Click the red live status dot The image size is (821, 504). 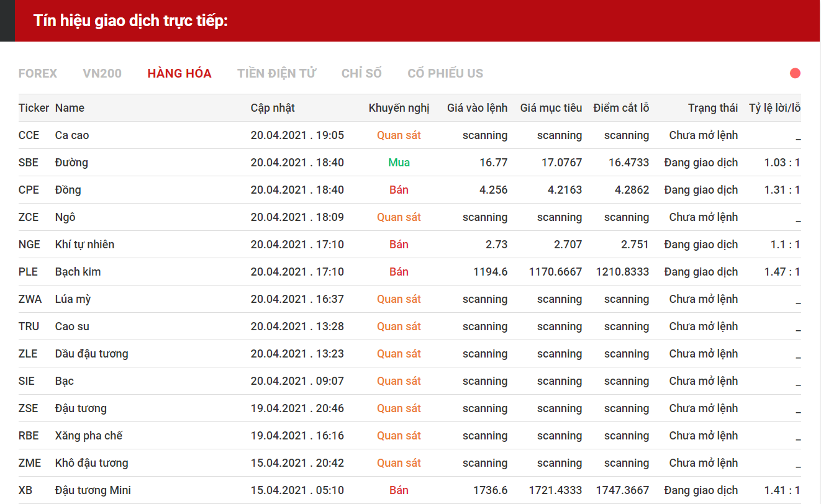795,73
